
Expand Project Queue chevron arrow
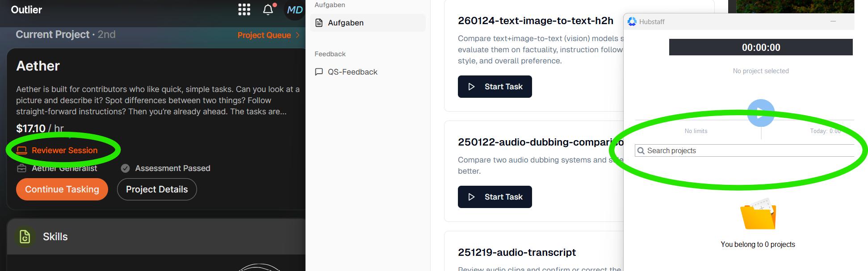coord(298,35)
